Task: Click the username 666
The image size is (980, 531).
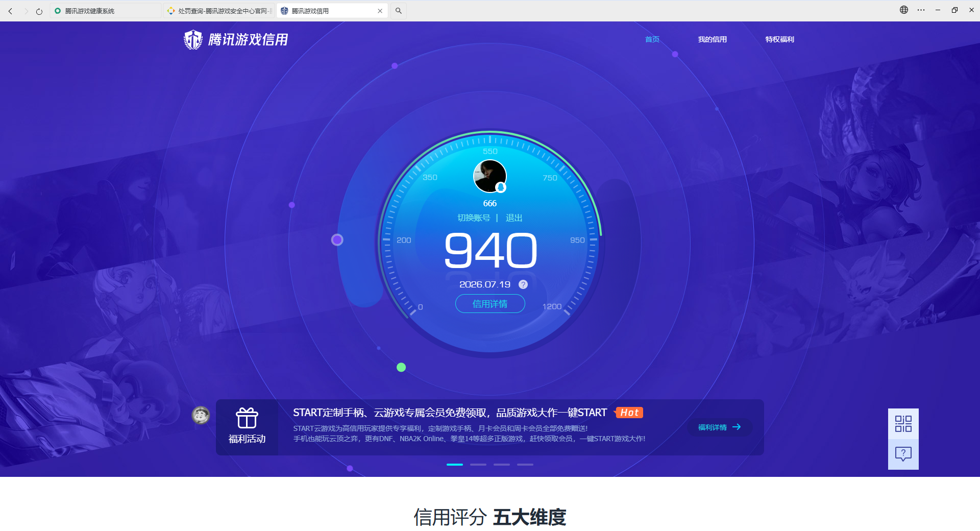Action: (490, 203)
